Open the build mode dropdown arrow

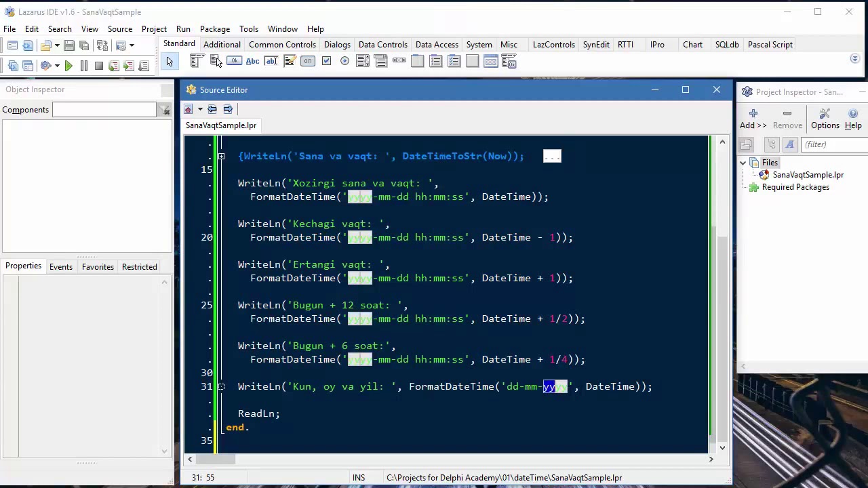click(57, 66)
